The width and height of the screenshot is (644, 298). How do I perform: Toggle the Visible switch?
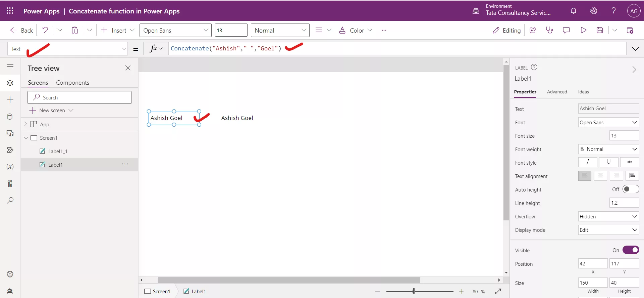click(x=631, y=250)
